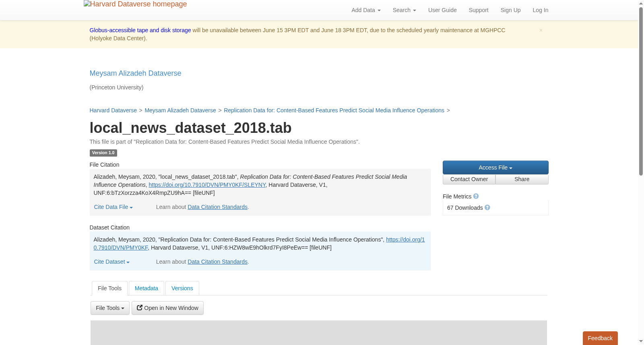The image size is (644, 345).
Task: Click the Open in New Window button
Action: coord(167,308)
